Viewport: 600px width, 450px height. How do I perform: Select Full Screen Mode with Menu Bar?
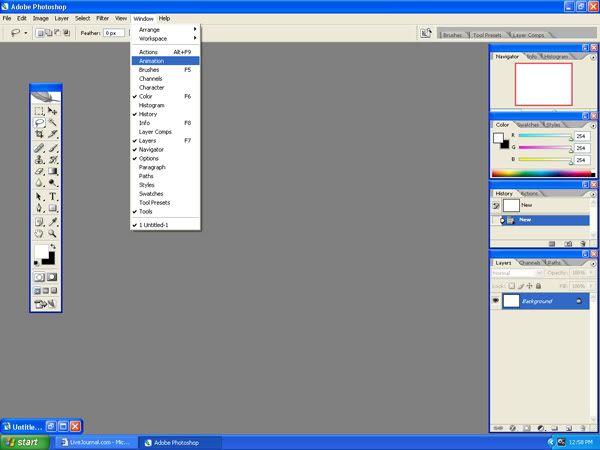(x=46, y=291)
